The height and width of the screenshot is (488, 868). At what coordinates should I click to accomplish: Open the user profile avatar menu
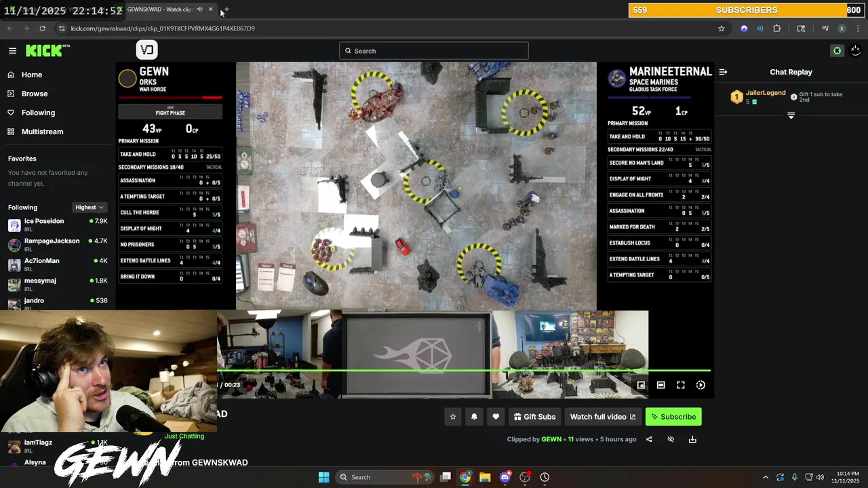pos(855,51)
